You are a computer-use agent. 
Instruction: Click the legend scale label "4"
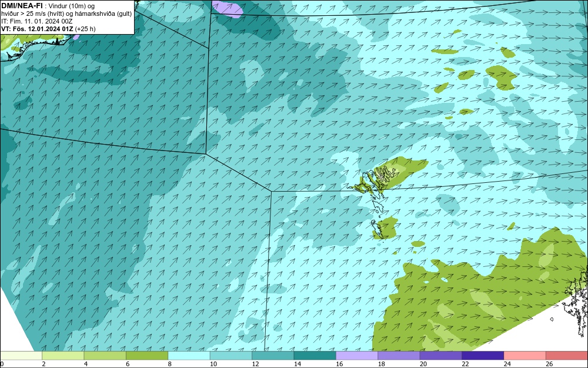[x=86, y=364]
